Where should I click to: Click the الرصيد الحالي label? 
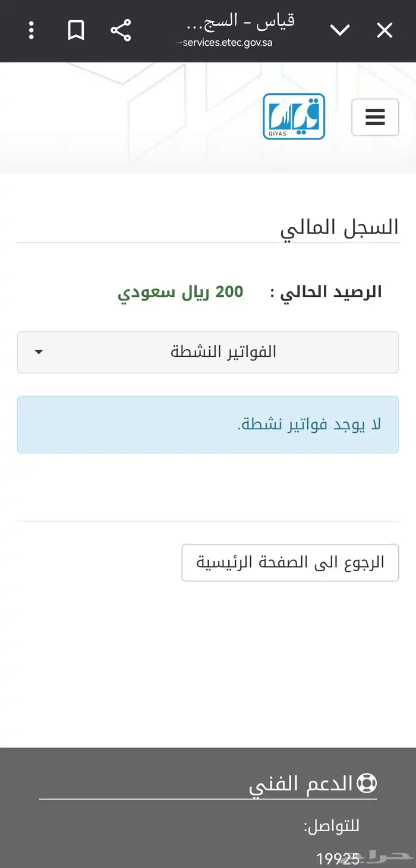click(x=326, y=292)
